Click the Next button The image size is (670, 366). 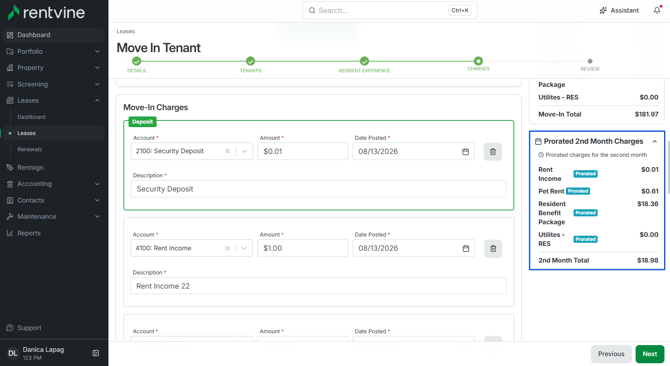pyautogui.click(x=649, y=354)
